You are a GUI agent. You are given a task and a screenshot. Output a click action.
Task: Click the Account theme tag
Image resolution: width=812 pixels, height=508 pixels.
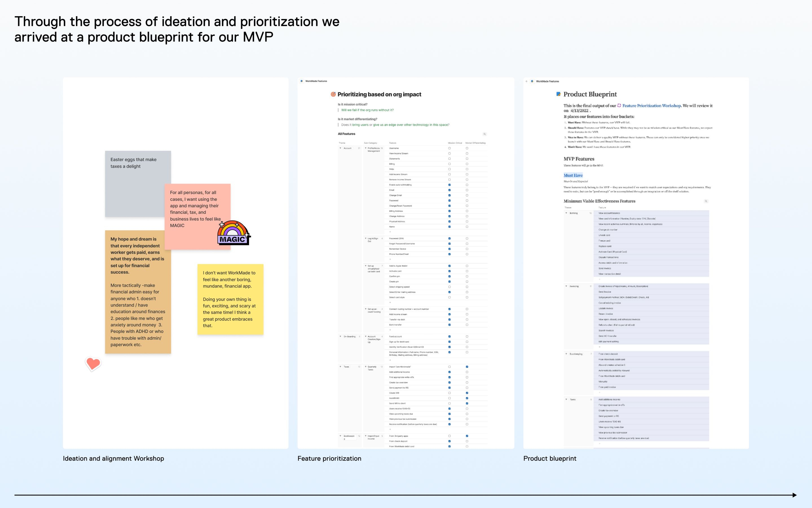coord(347,148)
